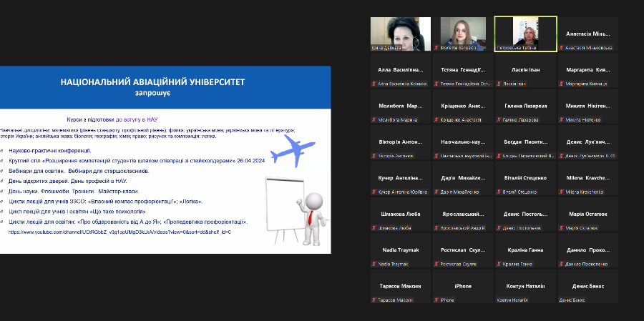
Task: Click muted mic icon on Навчально-науковий tile label
Action: coord(437,156)
